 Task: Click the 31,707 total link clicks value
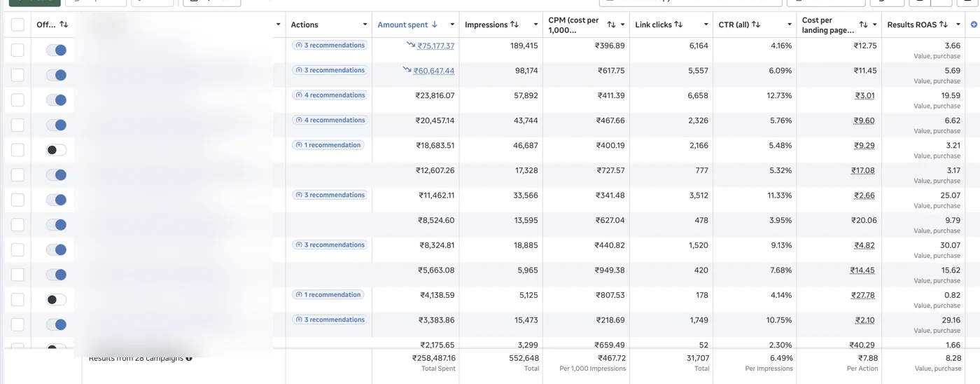tap(697, 357)
